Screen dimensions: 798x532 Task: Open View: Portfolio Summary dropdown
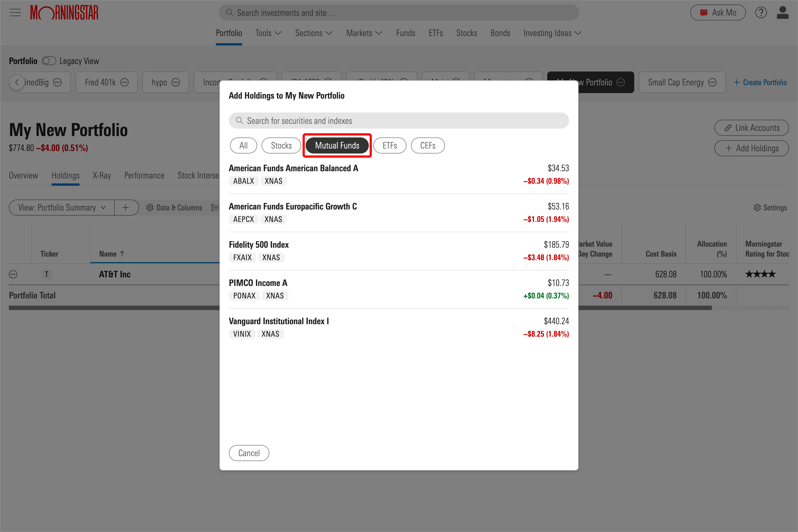pyautogui.click(x=62, y=208)
